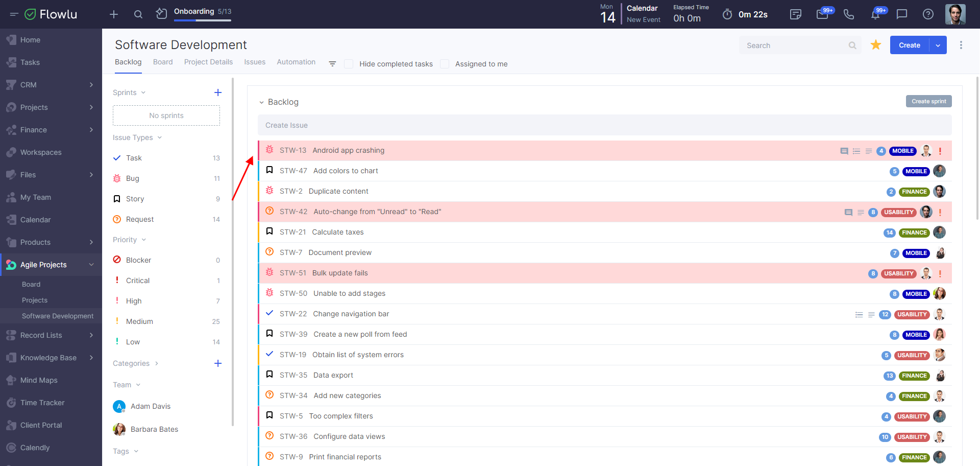
Task: Click the project Search field
Action: point(800,45)
